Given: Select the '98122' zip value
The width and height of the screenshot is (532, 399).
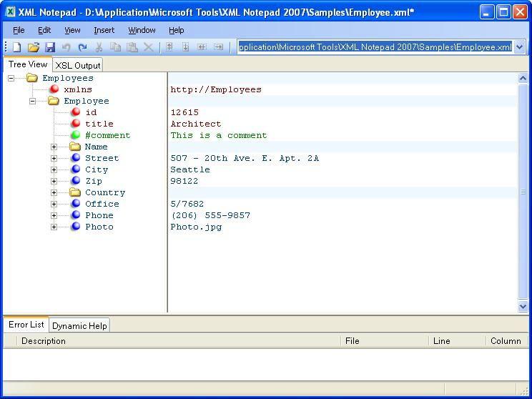Looking at the screenshot, I should pos(184,181).
